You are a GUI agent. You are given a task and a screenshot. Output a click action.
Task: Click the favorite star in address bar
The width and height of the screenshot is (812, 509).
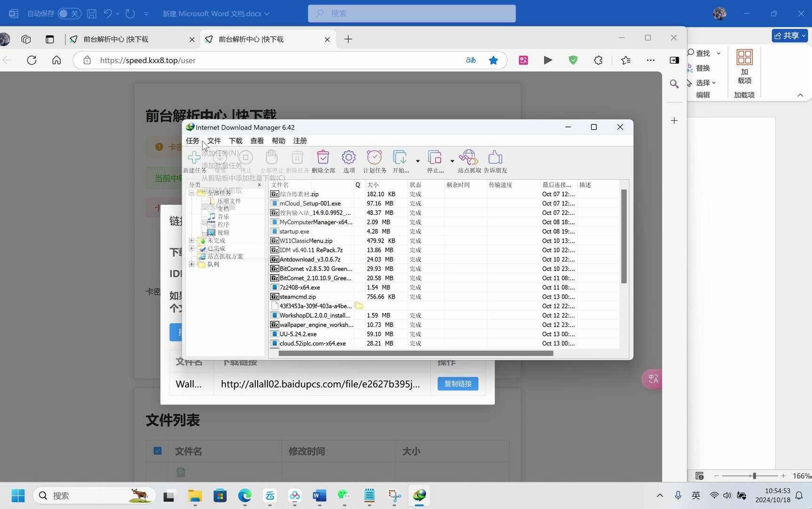pos(493,60)
